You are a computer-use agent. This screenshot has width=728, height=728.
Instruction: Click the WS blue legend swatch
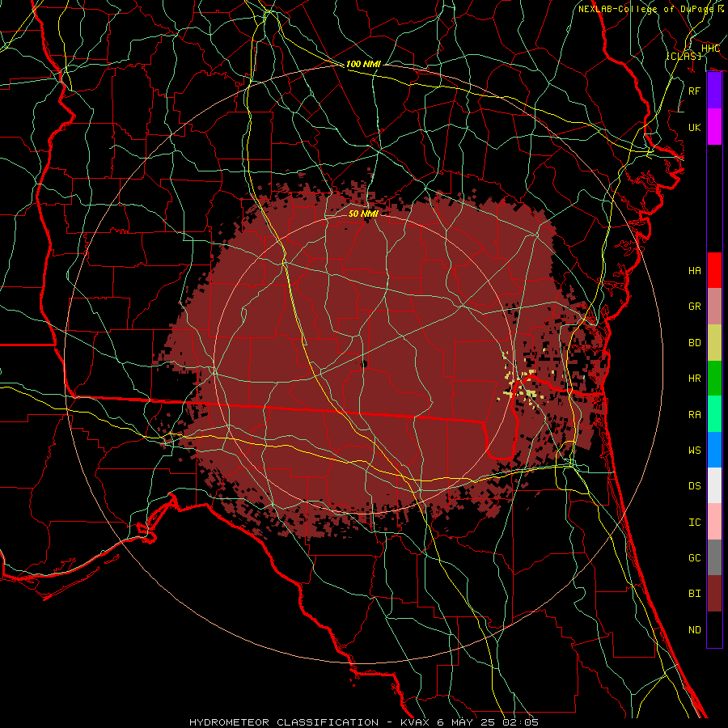pos(714,450)
